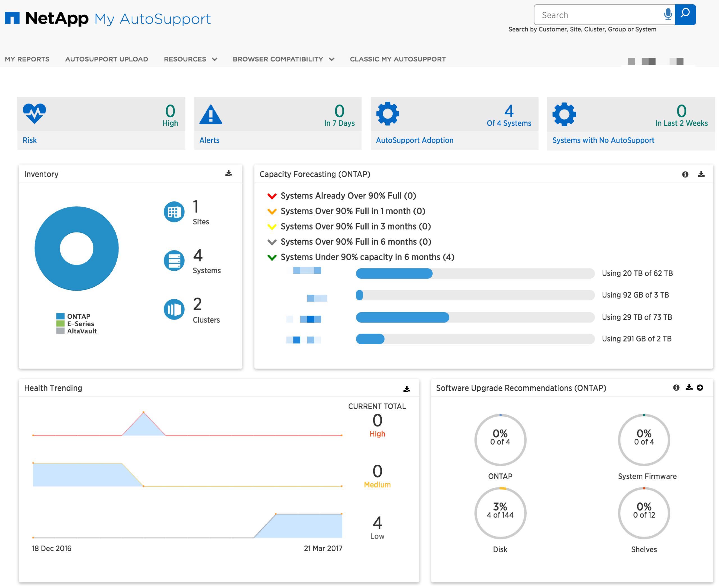The width and height of the screenshot is (719, 588).
Task: Click the arrow icon in Software Upgrade panel
Action: point(700,388)
